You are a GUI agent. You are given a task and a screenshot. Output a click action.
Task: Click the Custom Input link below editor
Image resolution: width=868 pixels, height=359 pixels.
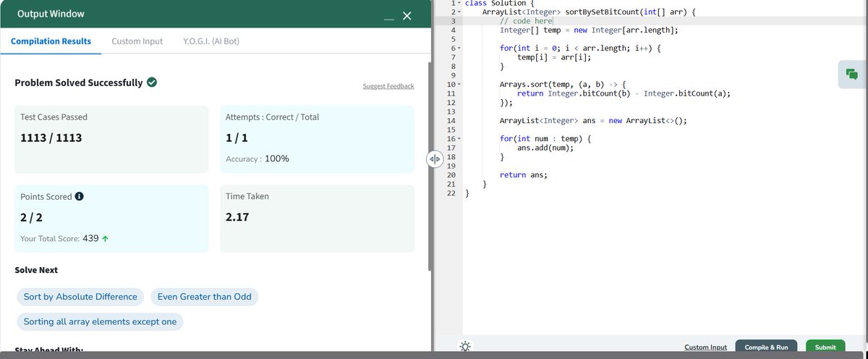click(705, 347)
